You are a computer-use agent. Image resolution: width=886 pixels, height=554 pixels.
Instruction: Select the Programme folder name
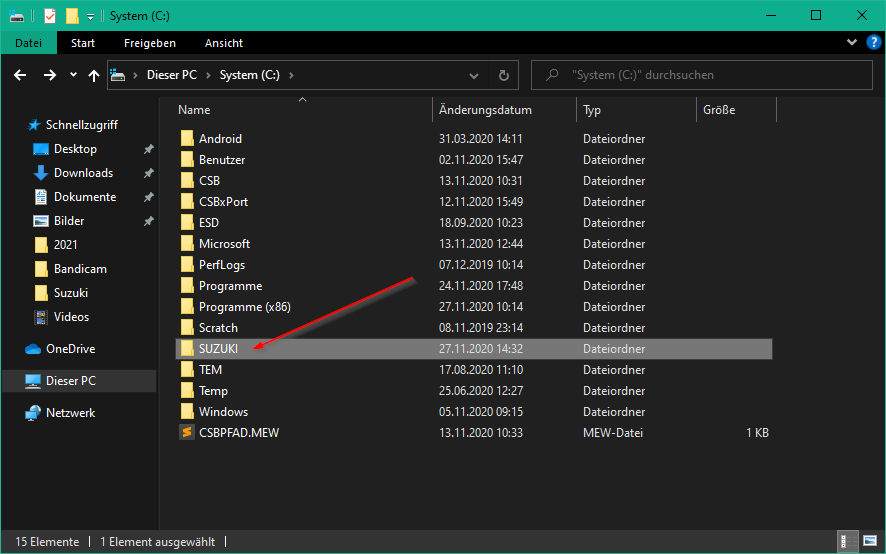230,286
